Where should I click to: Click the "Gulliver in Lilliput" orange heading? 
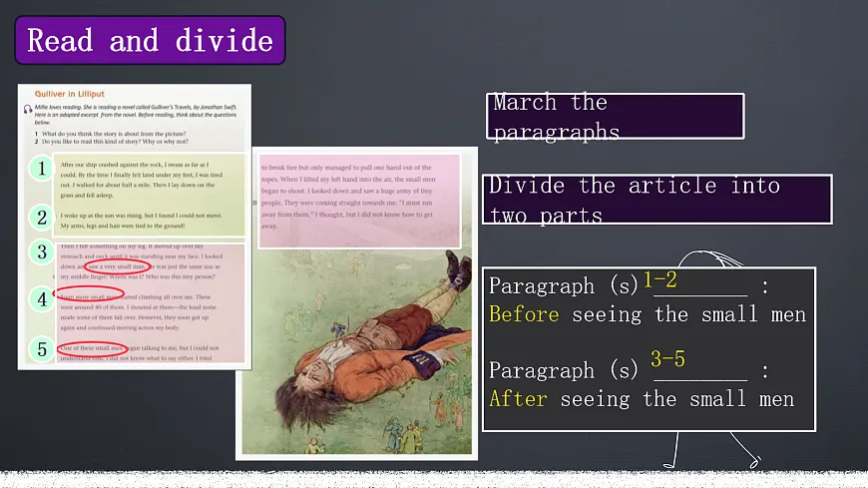coord(71,91)
